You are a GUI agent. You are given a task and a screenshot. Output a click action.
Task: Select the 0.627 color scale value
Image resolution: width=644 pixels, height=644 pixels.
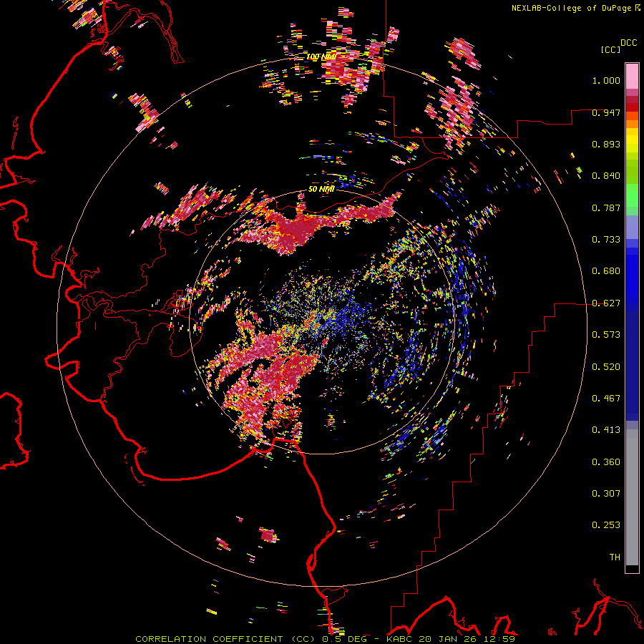(x=606, y=303)
